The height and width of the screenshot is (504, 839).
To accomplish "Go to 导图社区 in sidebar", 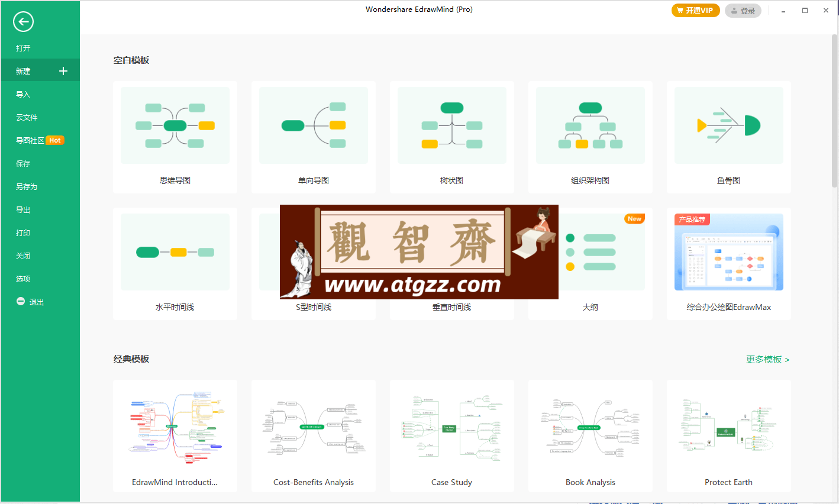I will 30,140.
